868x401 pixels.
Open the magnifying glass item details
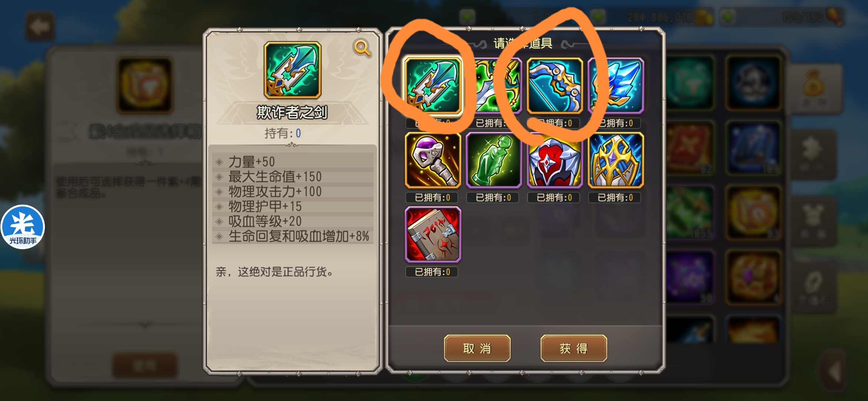362,48
